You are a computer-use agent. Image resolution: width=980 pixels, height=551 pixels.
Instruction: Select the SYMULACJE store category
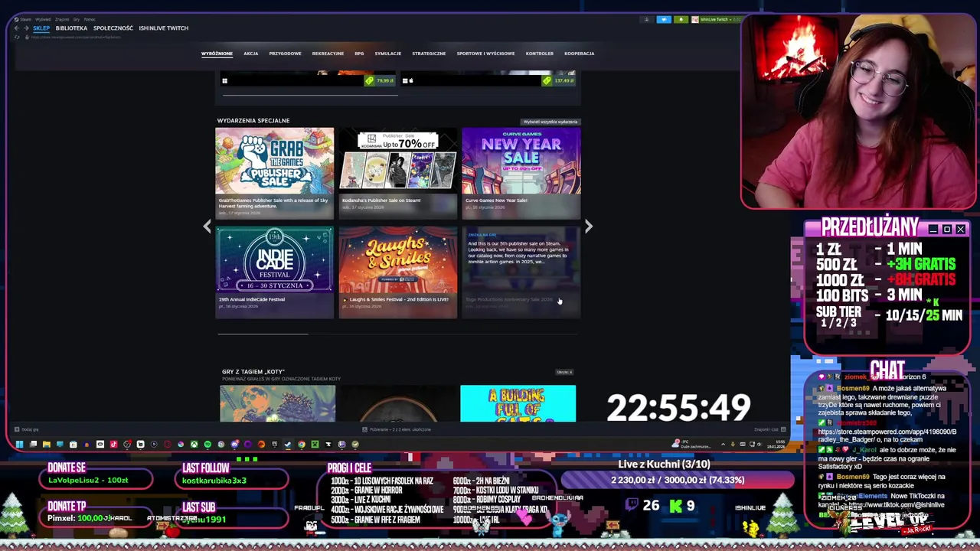387,54
